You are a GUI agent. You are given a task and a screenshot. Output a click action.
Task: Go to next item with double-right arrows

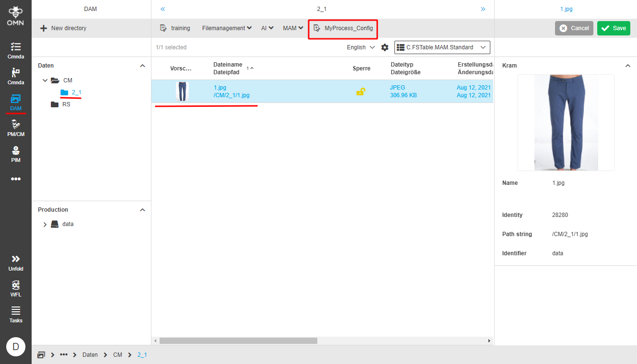[x=483, y=9]
